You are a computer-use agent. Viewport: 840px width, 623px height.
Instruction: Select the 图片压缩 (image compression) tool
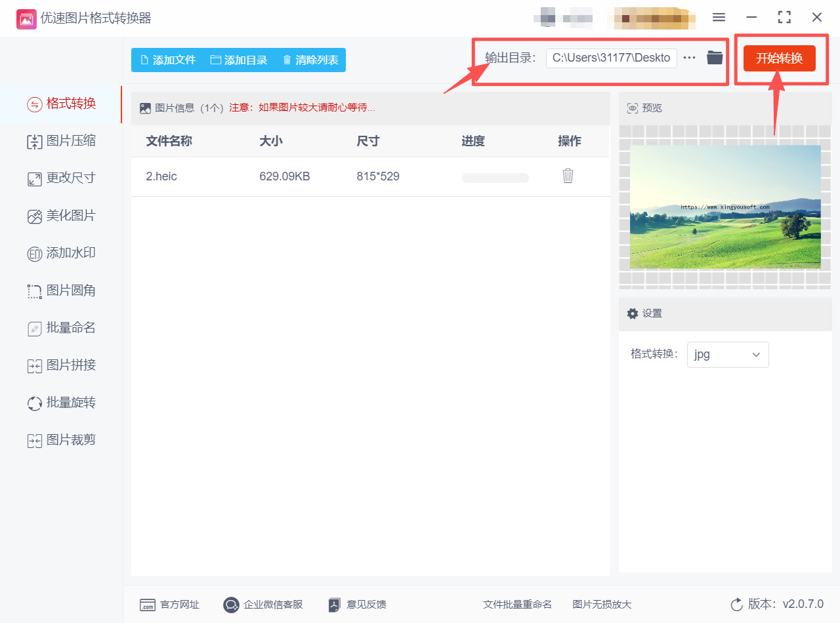[x=61, y=141]
